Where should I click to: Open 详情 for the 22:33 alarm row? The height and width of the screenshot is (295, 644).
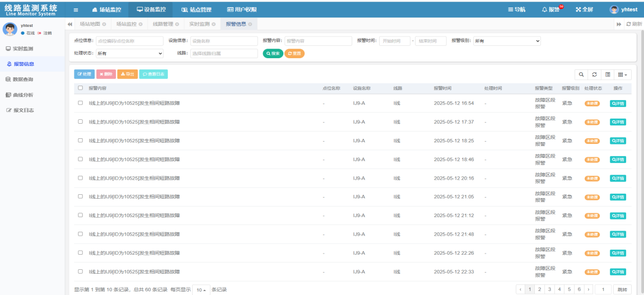point(618,271)
